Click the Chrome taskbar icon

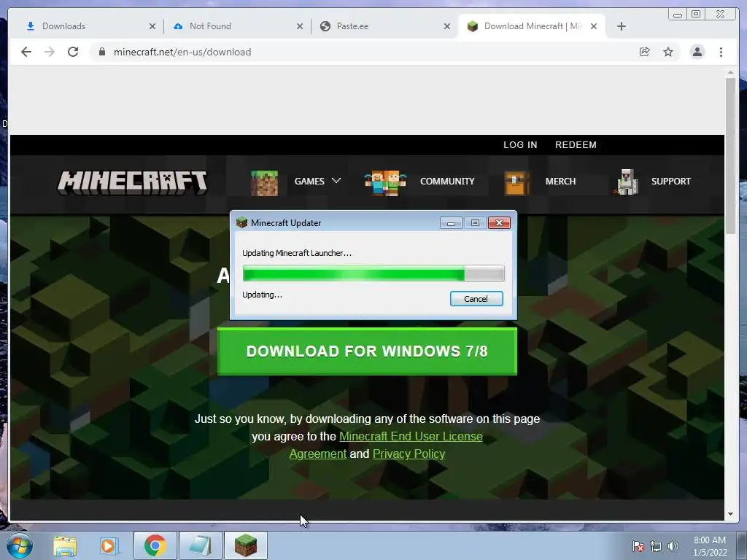pos(155,545)
